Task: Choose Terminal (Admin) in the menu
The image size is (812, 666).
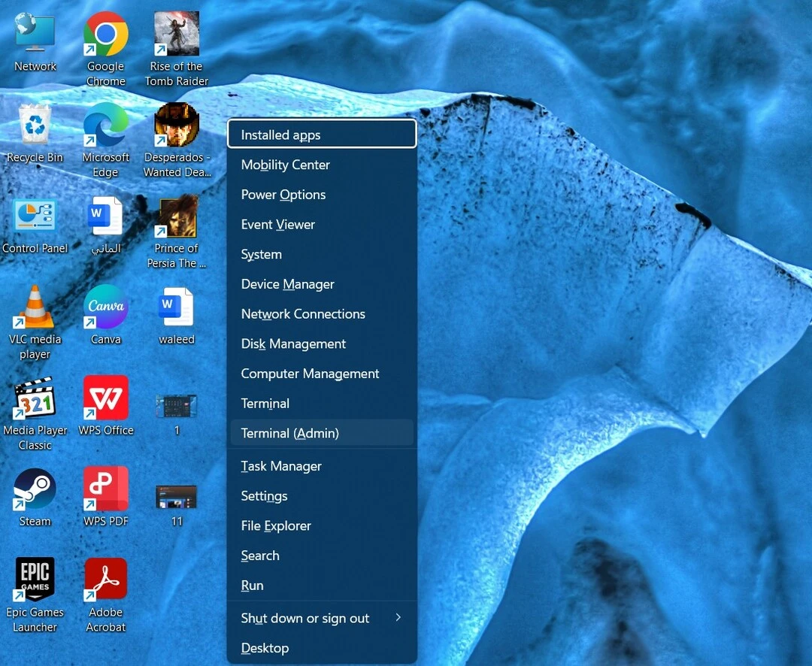Action: tap(322, 433)
